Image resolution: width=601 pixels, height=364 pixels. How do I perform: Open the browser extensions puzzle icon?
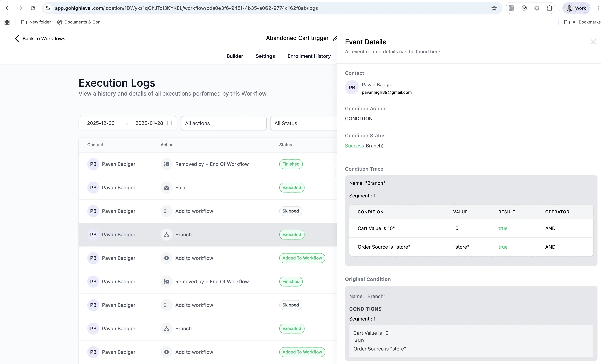tap(549, 8)
